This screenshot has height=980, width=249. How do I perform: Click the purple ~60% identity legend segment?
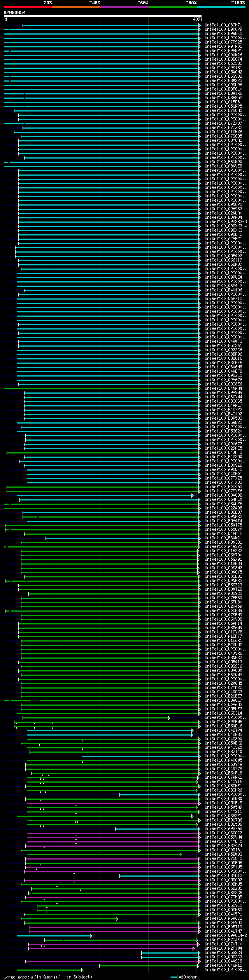(124, 7)
